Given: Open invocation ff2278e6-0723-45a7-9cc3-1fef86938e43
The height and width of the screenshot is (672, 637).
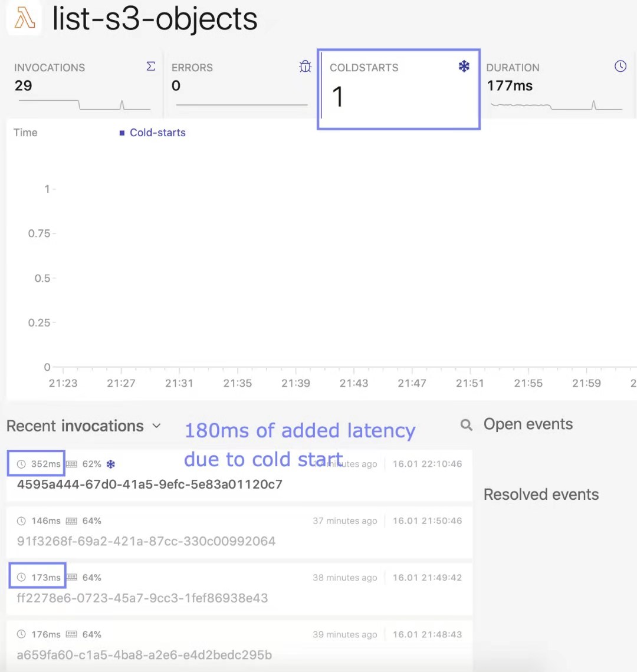Looking at the screenshot, I should pos(142,598).
